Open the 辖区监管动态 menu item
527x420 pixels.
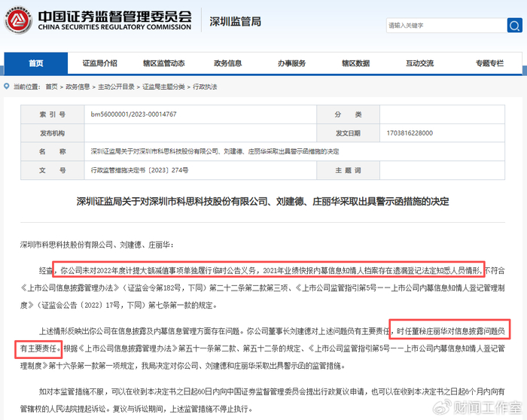click(x=163, y=63)
